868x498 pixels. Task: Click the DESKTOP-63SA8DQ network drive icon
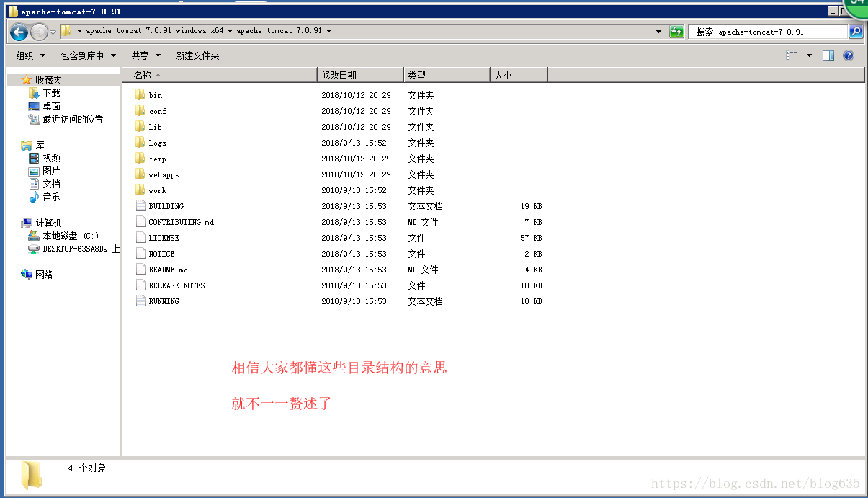point(34,249)
